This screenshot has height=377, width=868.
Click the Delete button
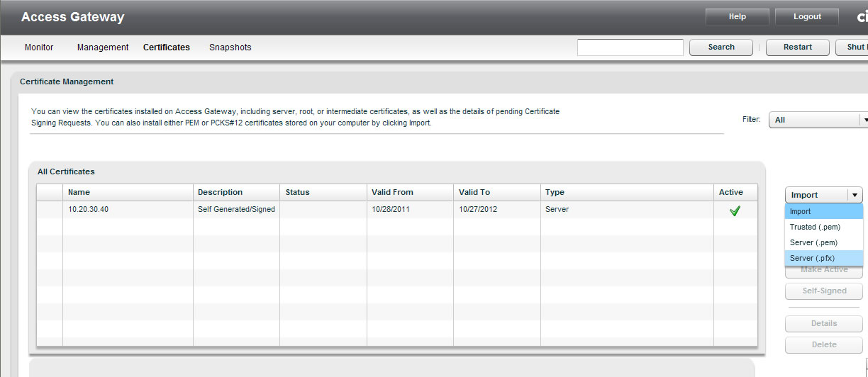(824, 345)
